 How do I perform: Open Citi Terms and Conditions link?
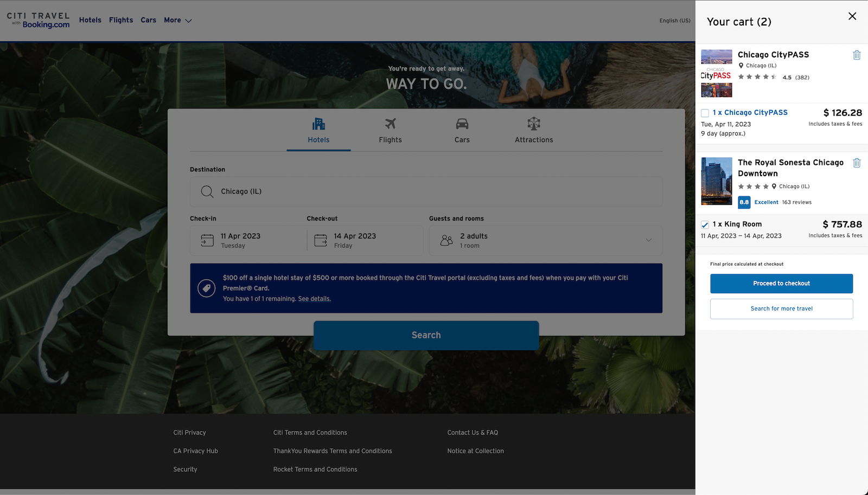point(310,433)
